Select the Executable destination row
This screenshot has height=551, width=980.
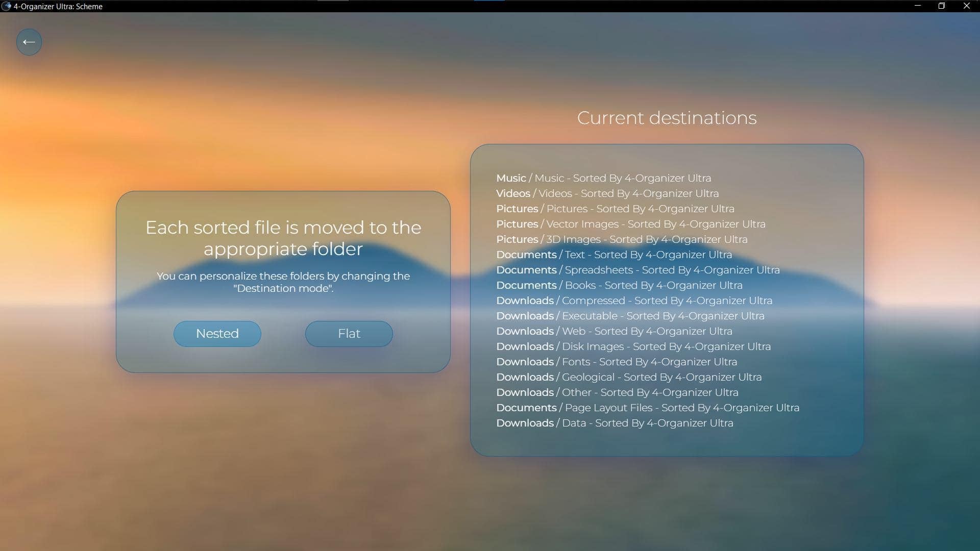click(630, 316)
